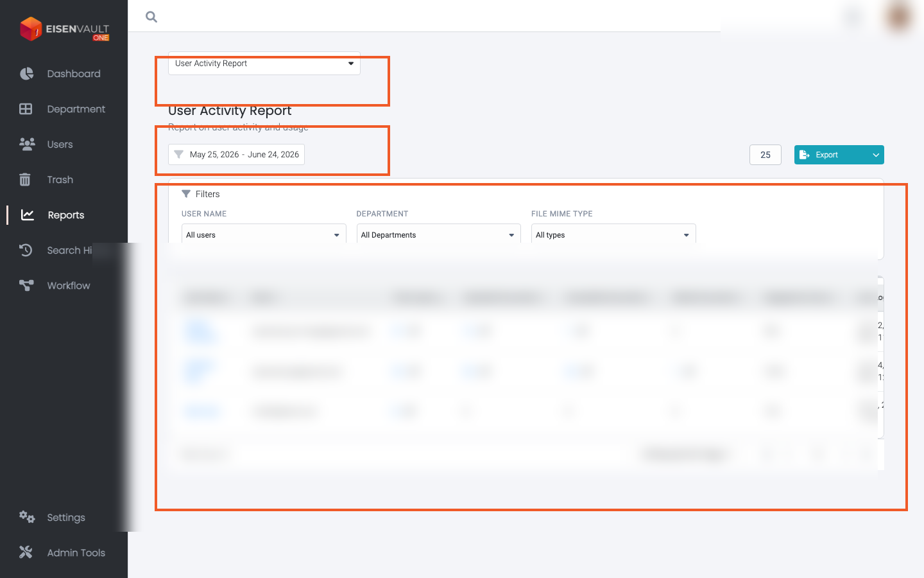The height and width of the screenshot is (578, 924).
Task: Click the funnel icon beside date range
Action: (x=179, y=155)
